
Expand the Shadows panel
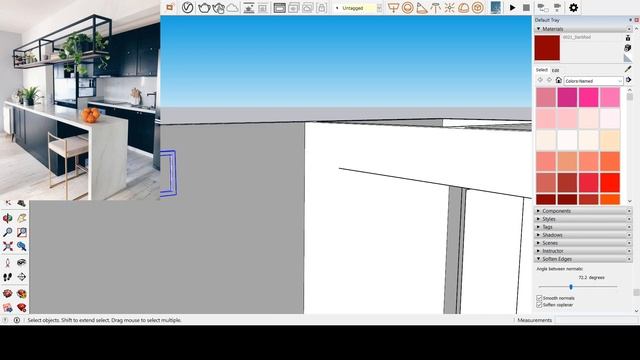coord(583,235)
